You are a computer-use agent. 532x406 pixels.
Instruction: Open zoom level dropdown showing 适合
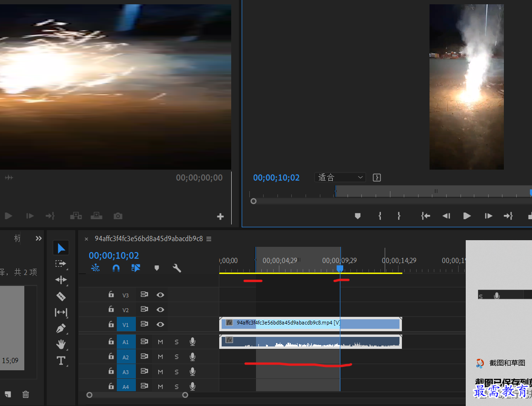[x=340, y=177]
